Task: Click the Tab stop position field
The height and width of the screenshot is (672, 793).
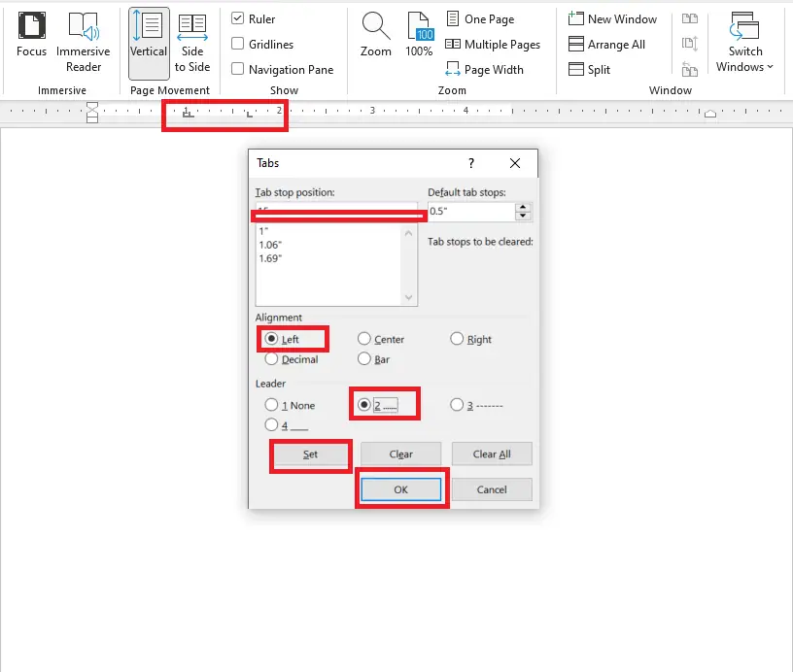Action: click(x=335, y=212)
